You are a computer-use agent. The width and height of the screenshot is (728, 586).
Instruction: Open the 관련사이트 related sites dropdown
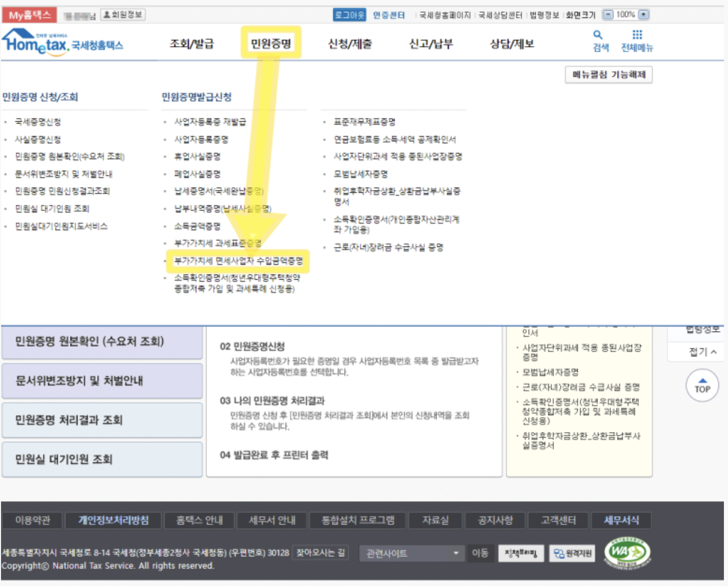coord(412,553)
